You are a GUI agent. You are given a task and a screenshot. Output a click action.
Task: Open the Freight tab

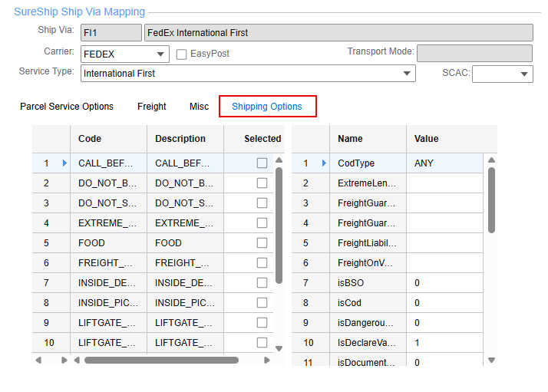tap(152, 107)
